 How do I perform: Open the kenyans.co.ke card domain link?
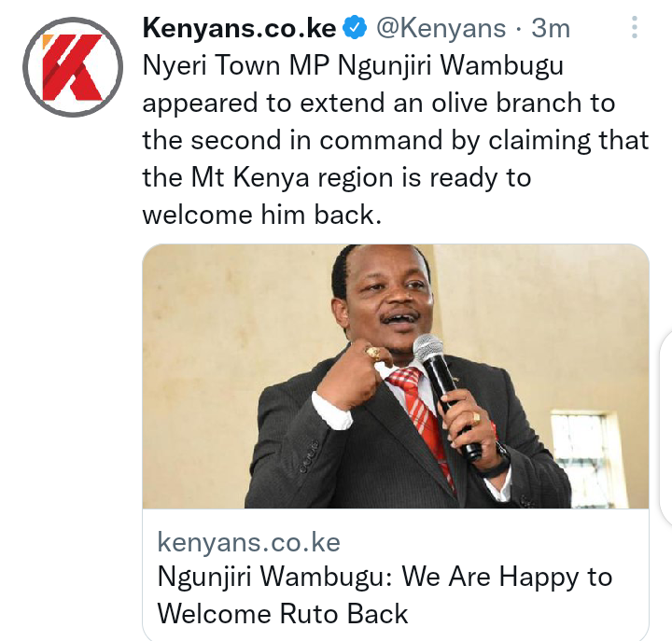point(248,542)
